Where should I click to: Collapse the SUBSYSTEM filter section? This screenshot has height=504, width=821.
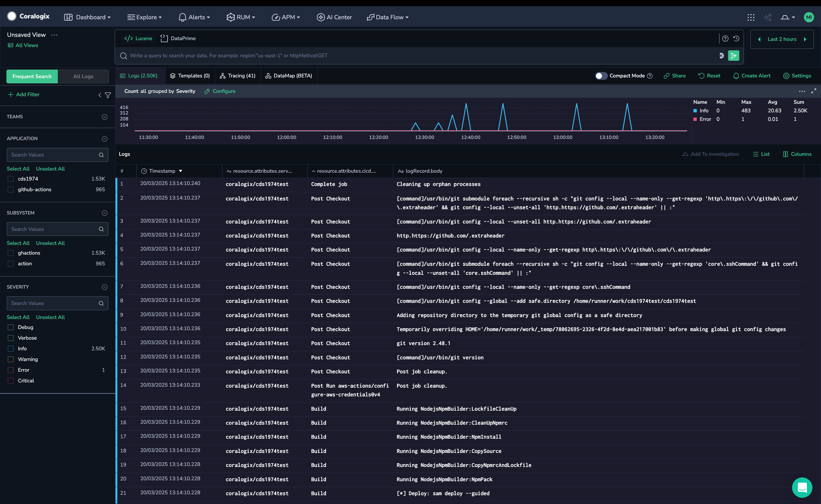[104, 213]
